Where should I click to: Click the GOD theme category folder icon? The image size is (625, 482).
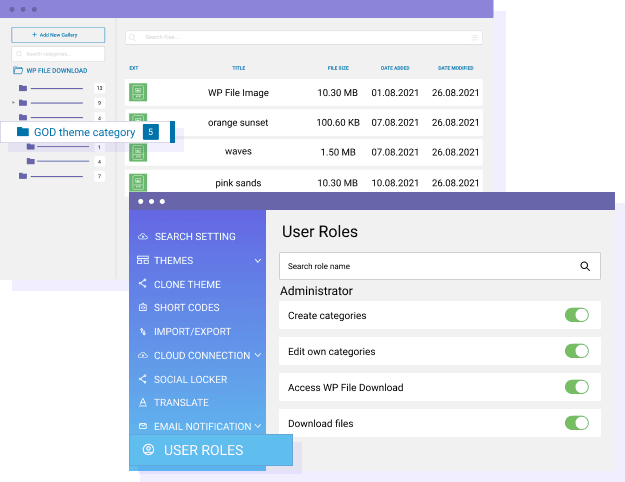tap(23, 132)
